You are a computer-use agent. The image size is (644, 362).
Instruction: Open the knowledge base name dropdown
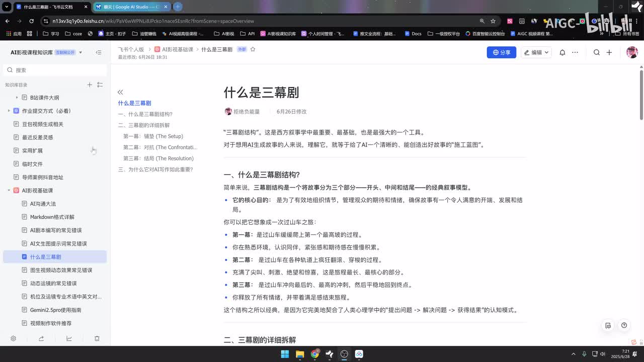click(x=80, y=52)
